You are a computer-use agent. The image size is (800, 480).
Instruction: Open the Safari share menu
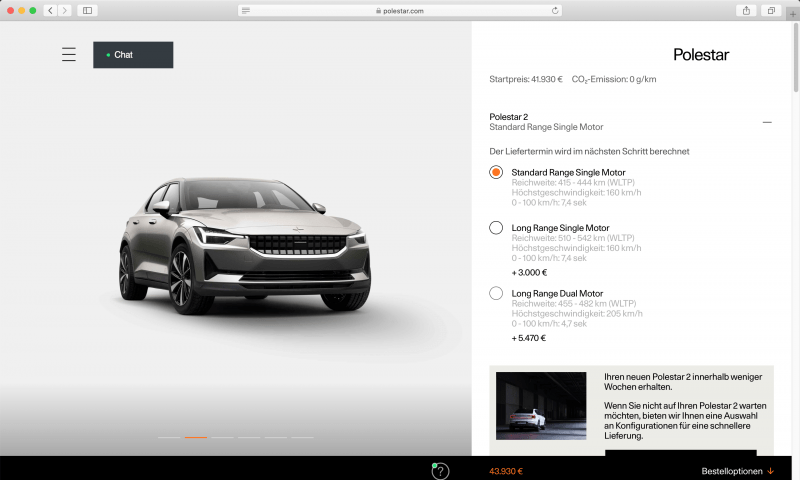point(746,10)
